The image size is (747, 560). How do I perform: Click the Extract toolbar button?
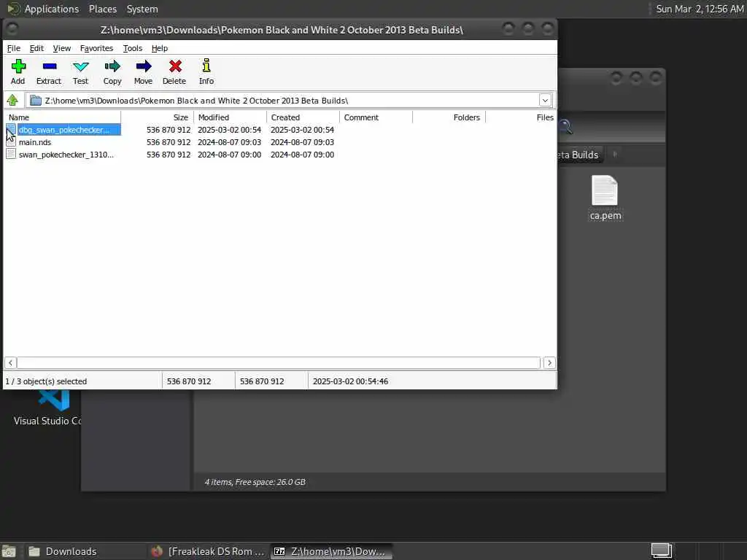tap(49, 72)
